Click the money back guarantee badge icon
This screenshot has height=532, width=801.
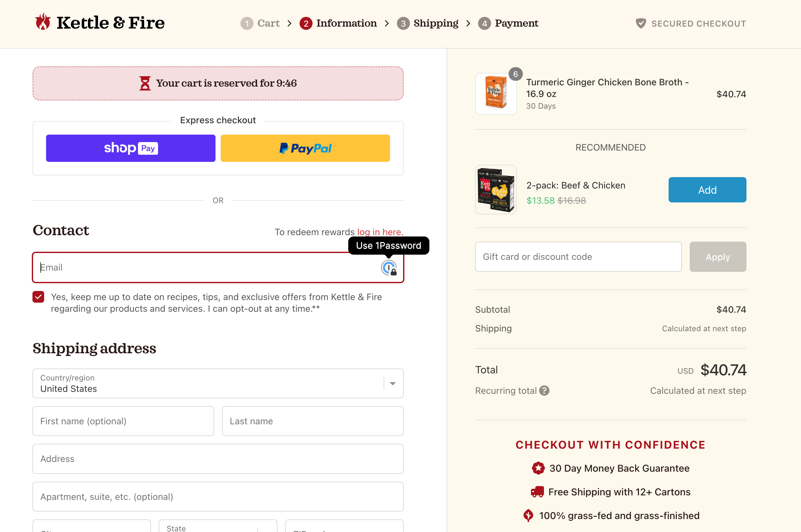(538, 468)
